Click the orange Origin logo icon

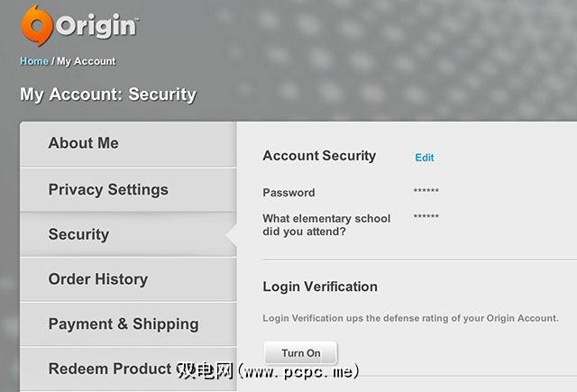pyautogui.click(x=38, y=26)
